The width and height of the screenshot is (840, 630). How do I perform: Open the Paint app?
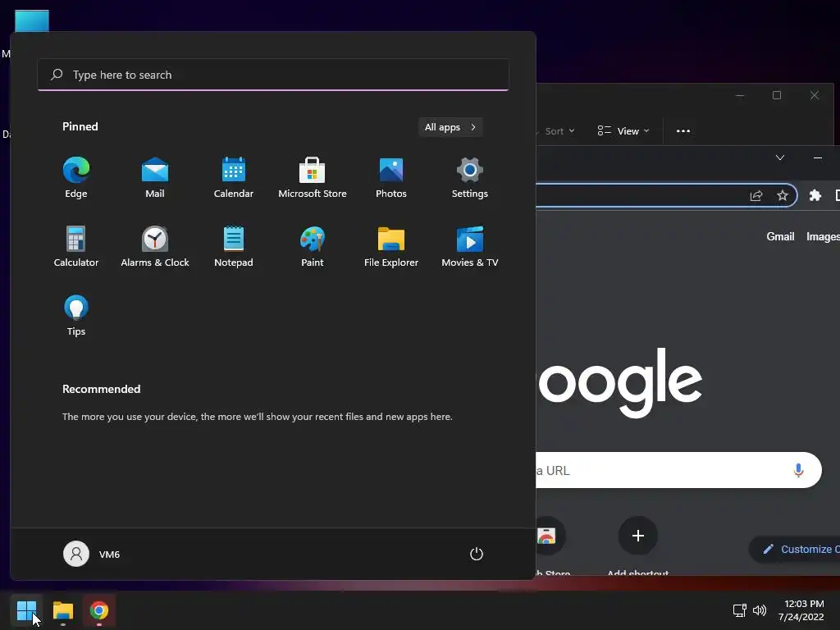[x=313, y=246]
